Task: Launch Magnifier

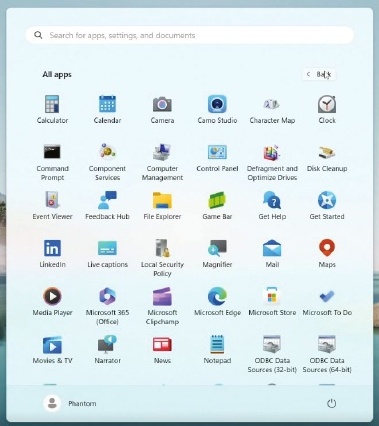Action: [x=217, y=253]
